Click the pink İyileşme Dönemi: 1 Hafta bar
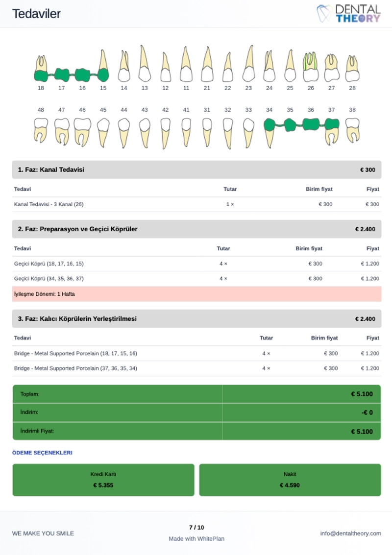This screenshot has width=392, height=555. pos(196,294)
